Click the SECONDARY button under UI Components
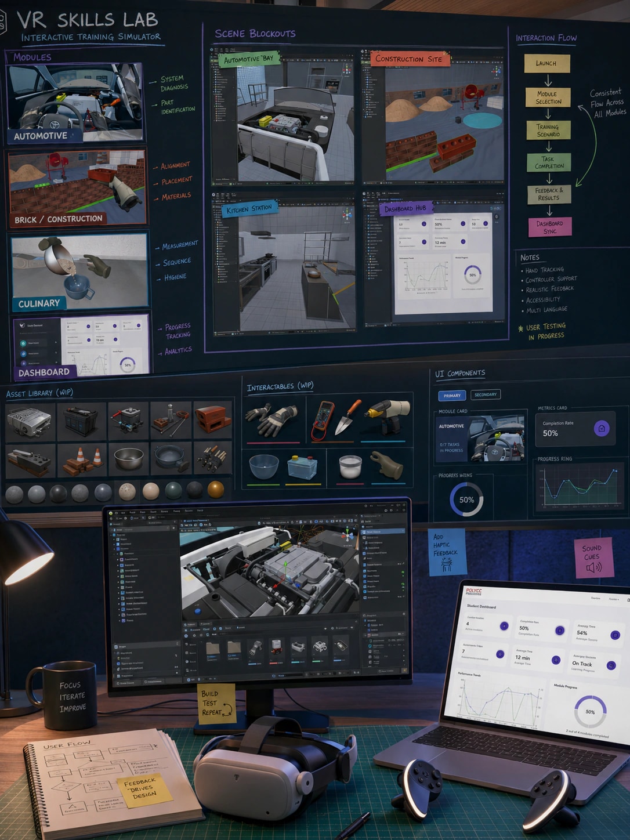630x840 pixels. 486,394
